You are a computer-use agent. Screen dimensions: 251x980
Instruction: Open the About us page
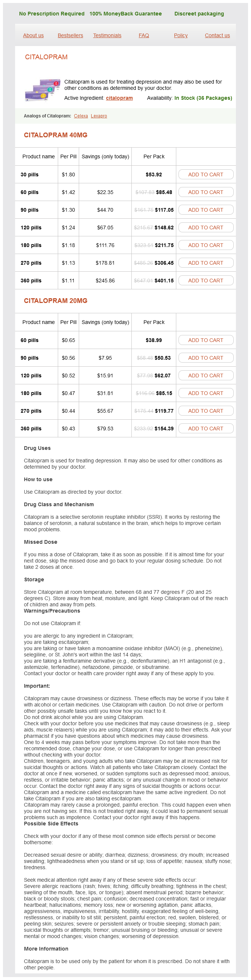click(33, 35)
